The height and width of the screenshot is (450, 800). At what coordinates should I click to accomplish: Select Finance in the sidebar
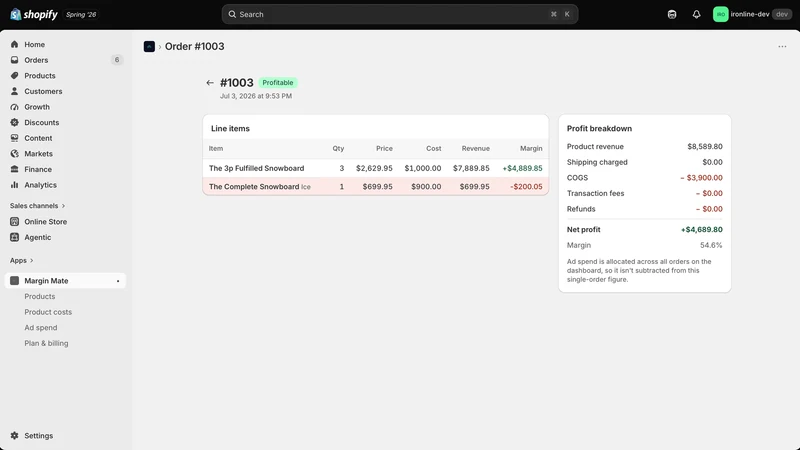click(38, 169)
